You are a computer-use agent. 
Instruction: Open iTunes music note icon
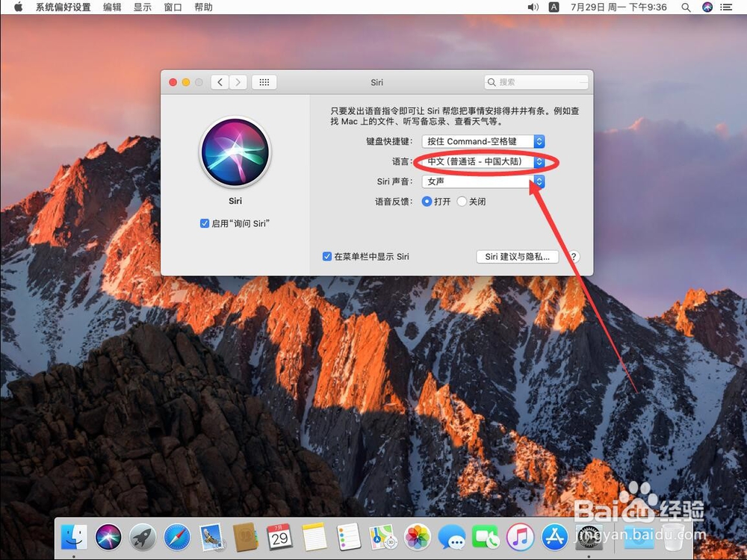[520, 537]
